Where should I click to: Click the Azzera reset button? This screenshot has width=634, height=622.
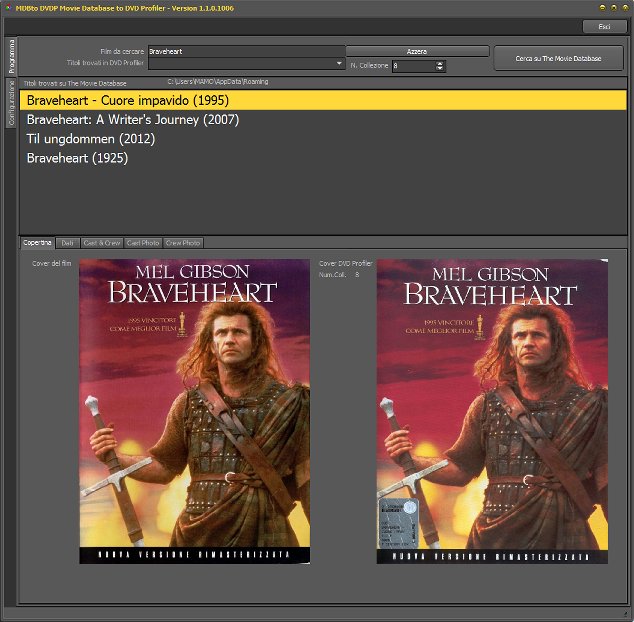tap(417, 51)
